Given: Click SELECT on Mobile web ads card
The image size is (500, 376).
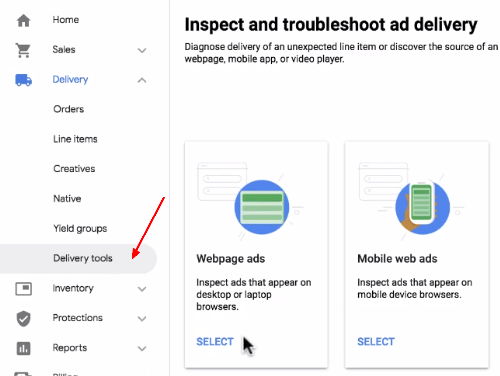Looking at the screenshot, I should [x=376, y=342].
